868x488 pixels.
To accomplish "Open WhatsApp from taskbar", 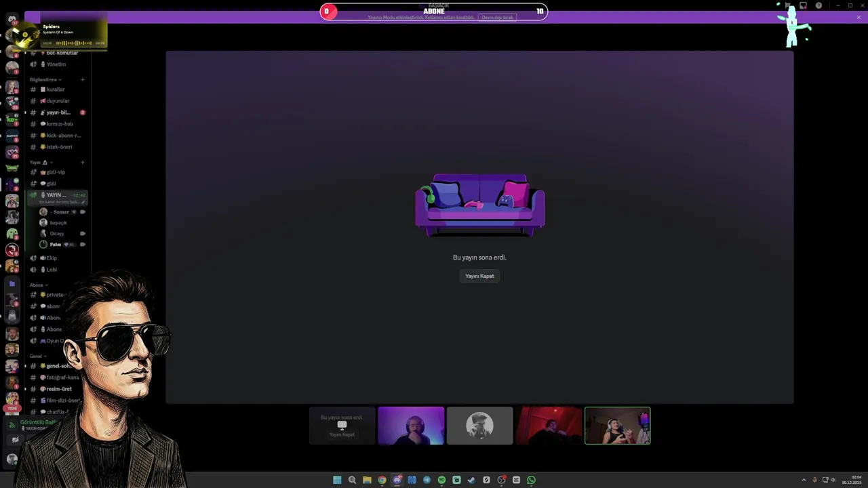I will 531,480.
